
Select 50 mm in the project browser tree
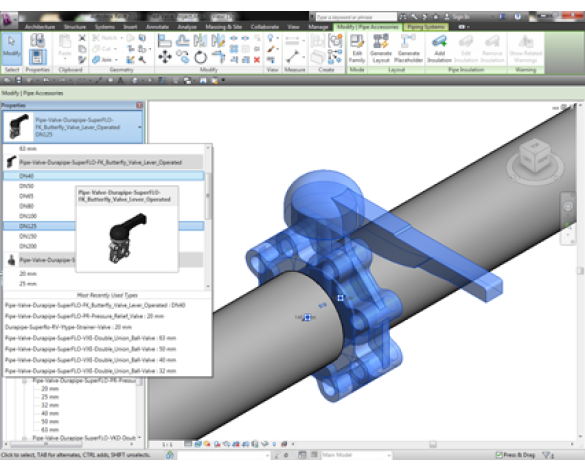coord(50,422)
